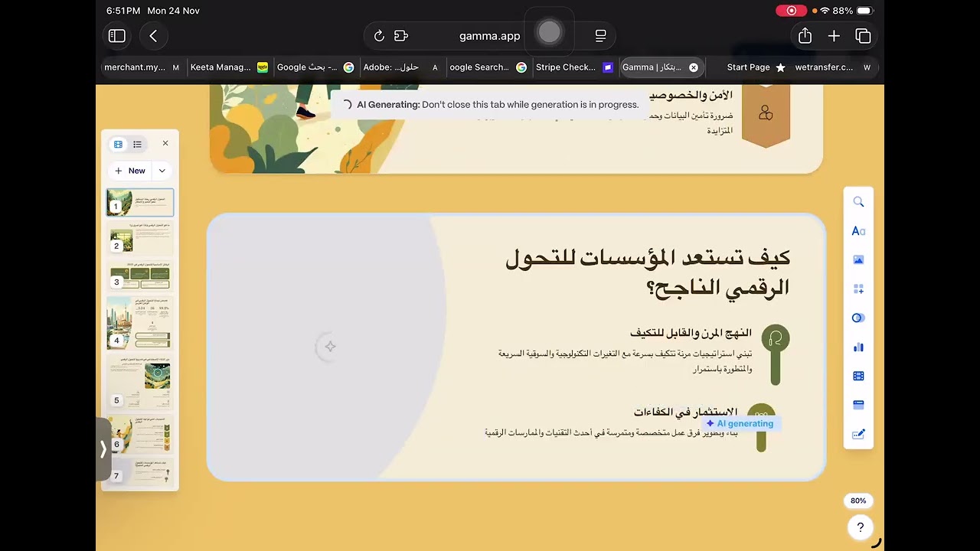Select slide 5 thumbnail
This screenshot has height=551, width=980.
point(140,382)
